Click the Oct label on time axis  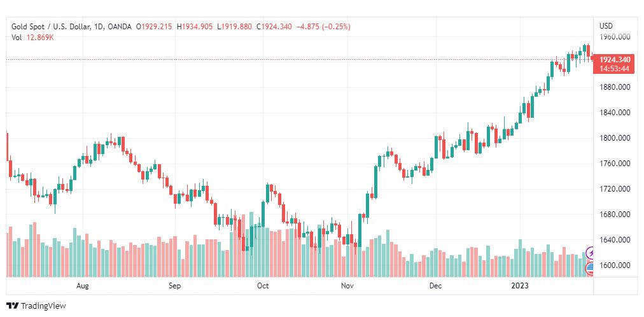click(x=263, y=286)
